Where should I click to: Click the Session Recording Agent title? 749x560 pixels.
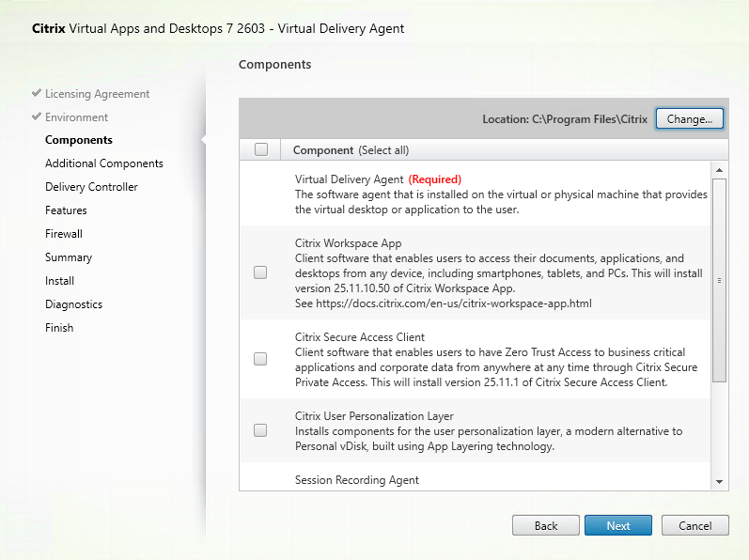point(357,480)
